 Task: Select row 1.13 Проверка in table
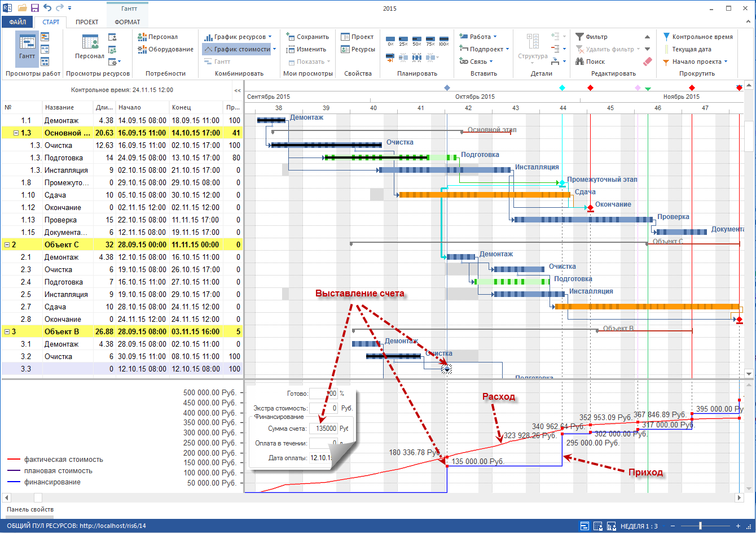tap(122, 220)
